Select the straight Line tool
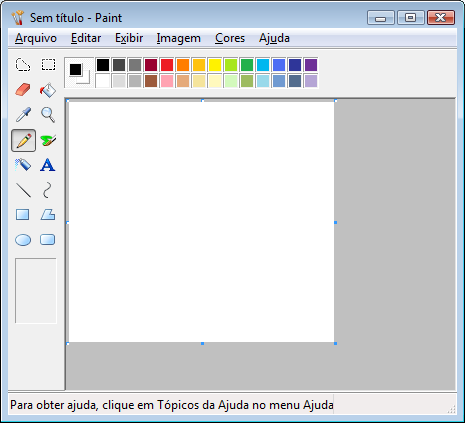The height and width of the screenshot is (423, 465). pyautogui.click(x=23, y=190)
